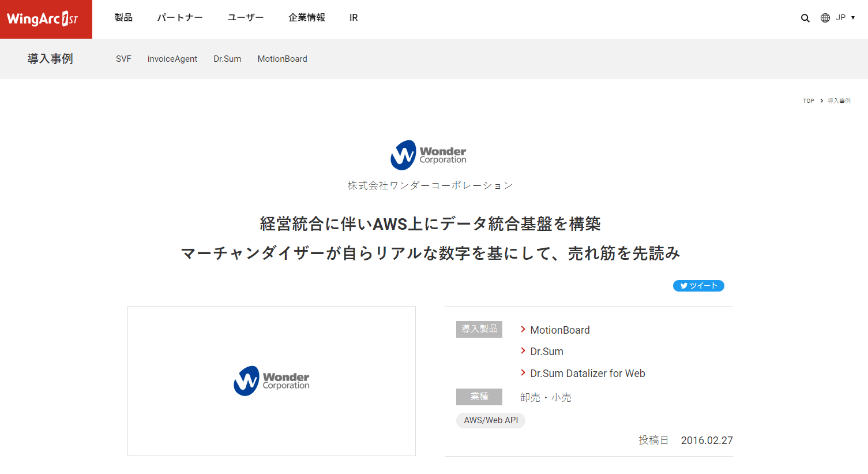This screenshot has height=474, width=868.
Task: Select the Dr.Sum tab in subnav
Action: [227, 59]
